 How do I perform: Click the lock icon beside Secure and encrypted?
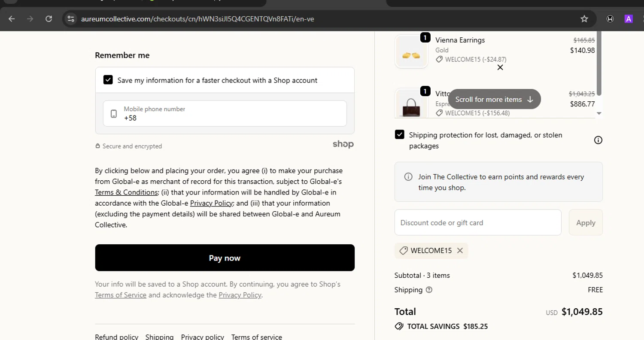coord(98,146)
